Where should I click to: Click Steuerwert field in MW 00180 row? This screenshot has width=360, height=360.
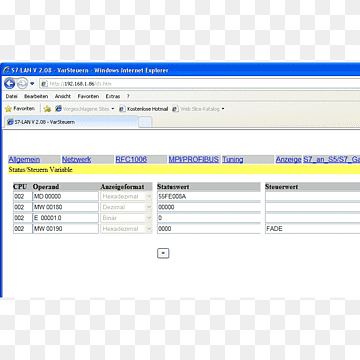pyautogui.click(x=313, y=207)
